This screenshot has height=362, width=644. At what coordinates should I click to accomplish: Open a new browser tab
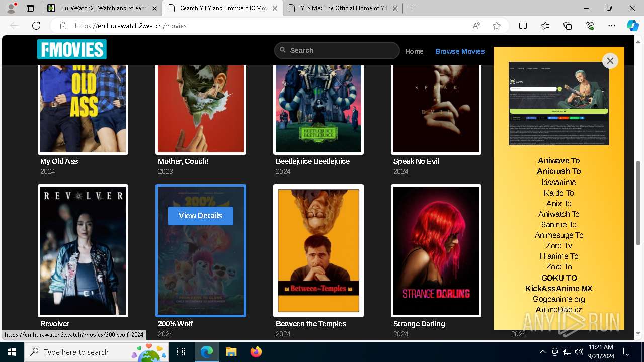coord(412,8)
